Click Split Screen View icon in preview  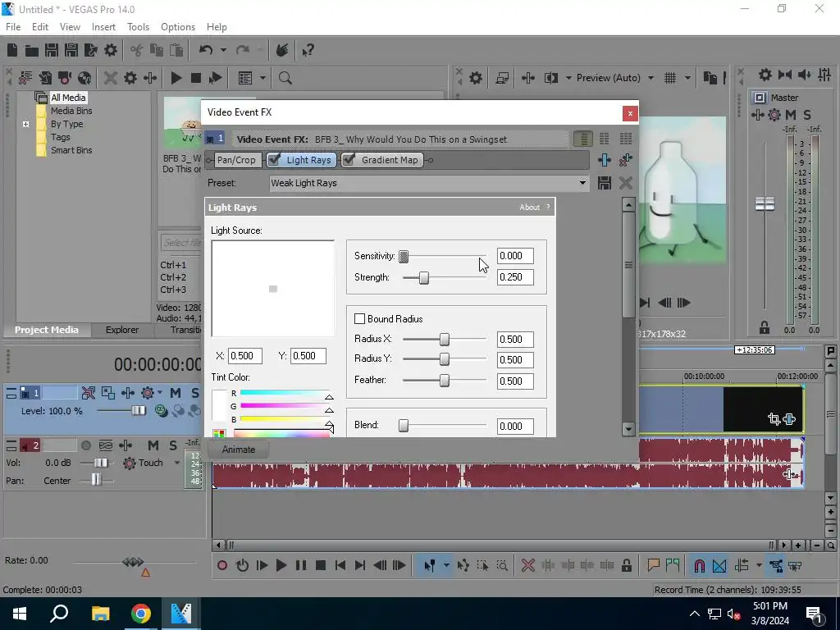point(550,78)
